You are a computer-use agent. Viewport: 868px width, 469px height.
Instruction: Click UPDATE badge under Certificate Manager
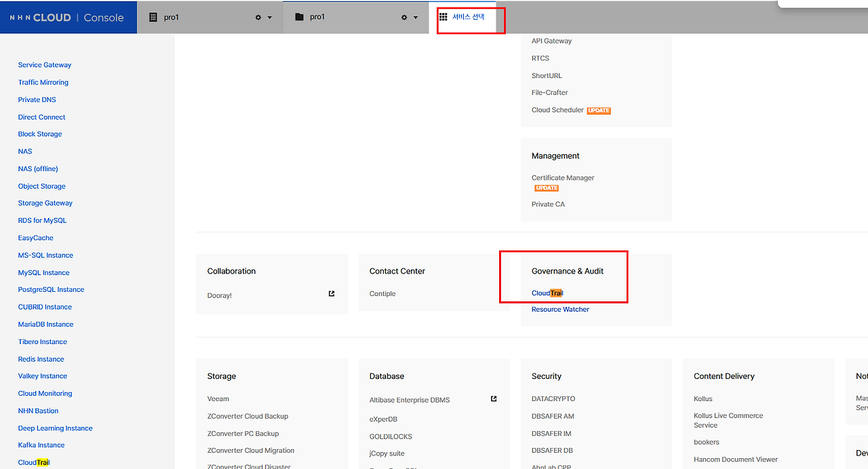(x=547, y=188)
